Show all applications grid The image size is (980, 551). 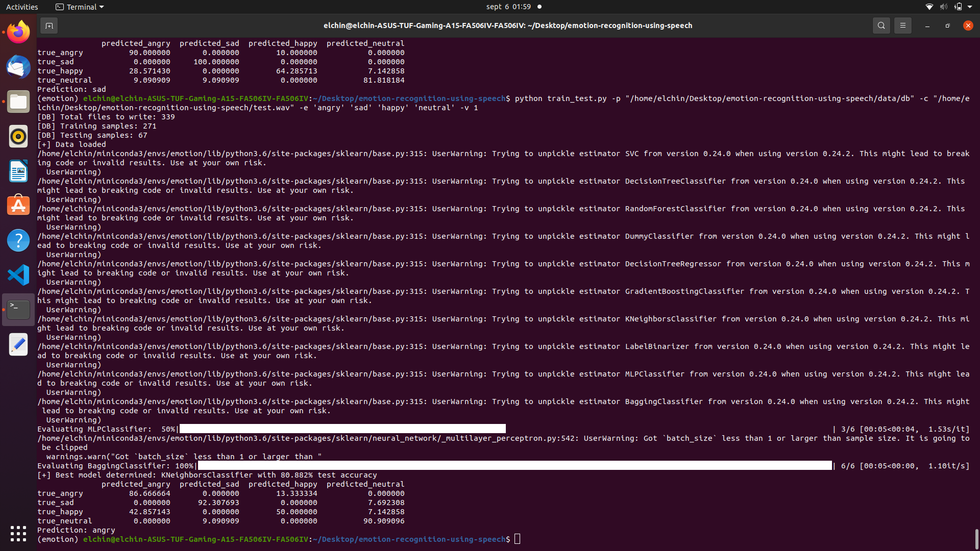[18, 533]
